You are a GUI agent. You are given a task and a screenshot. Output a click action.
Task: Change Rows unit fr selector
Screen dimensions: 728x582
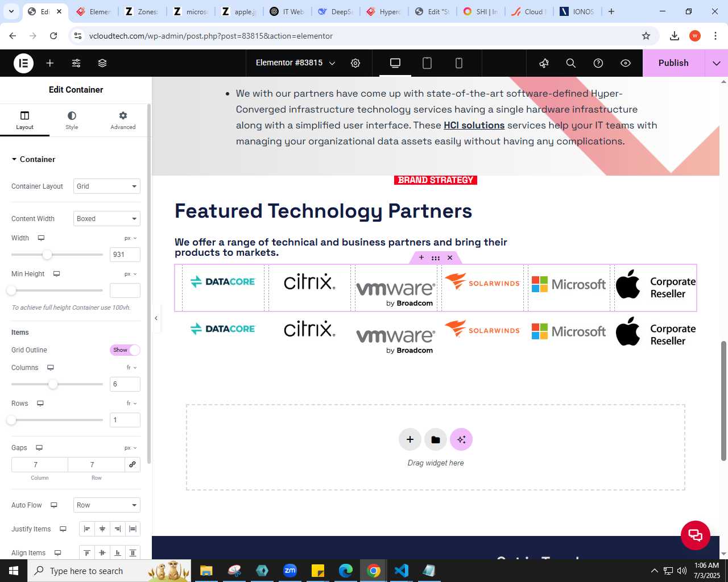coord(131,404)
